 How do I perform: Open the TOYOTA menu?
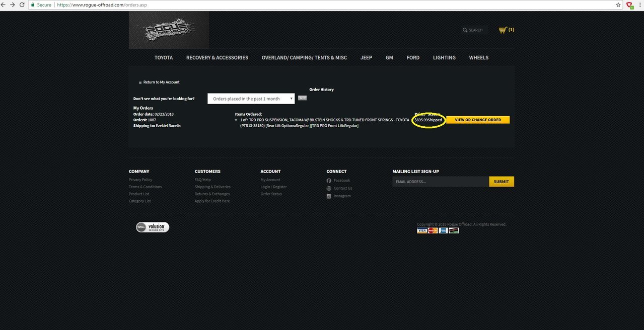[x=164, y=58]
